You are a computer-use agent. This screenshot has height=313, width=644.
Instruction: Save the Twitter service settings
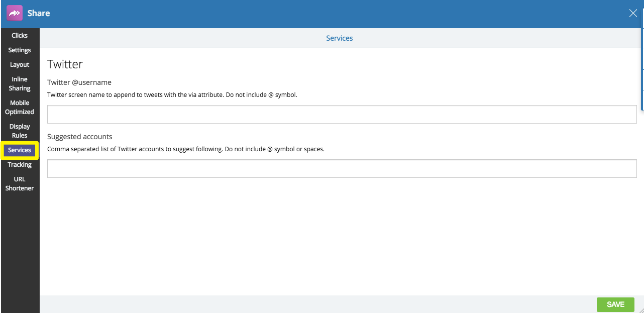point(615,304)
